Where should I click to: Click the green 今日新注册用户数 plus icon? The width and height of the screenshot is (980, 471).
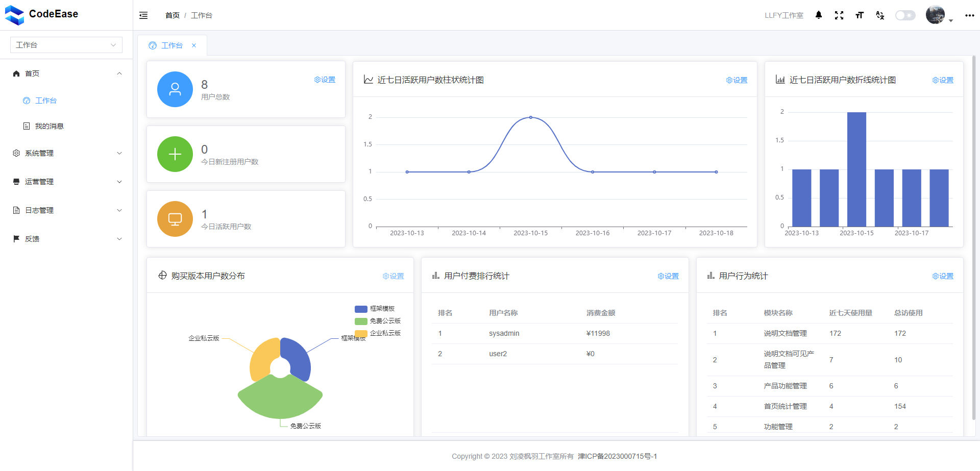(175, 154)
